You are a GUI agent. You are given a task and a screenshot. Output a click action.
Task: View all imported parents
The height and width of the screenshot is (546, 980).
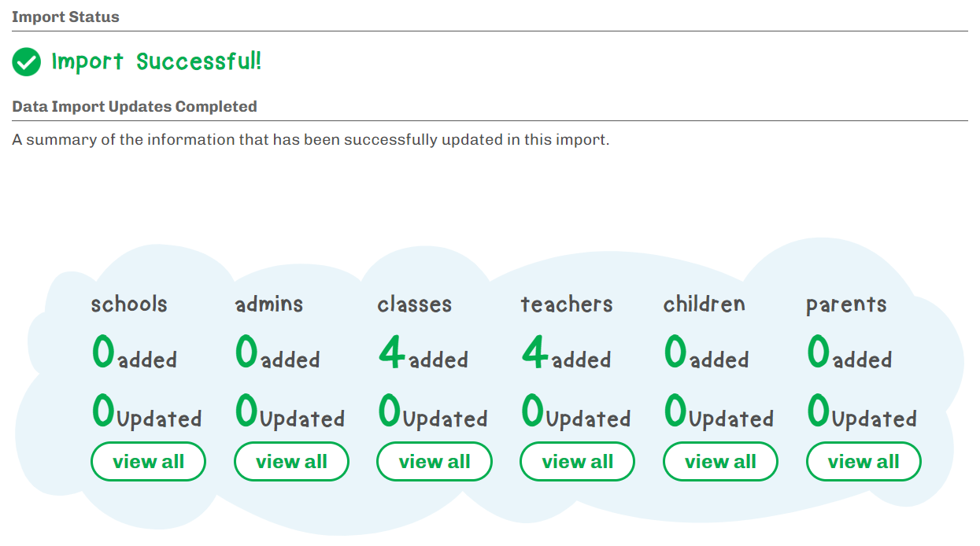(x=864, y=462)
